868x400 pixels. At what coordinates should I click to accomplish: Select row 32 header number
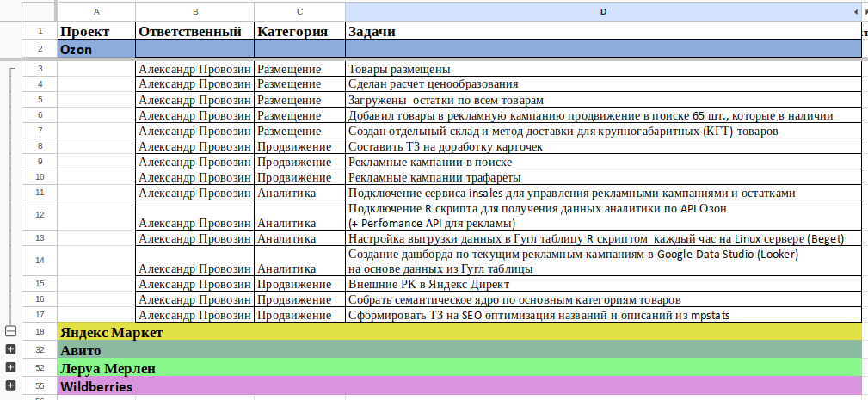(40, 349)
